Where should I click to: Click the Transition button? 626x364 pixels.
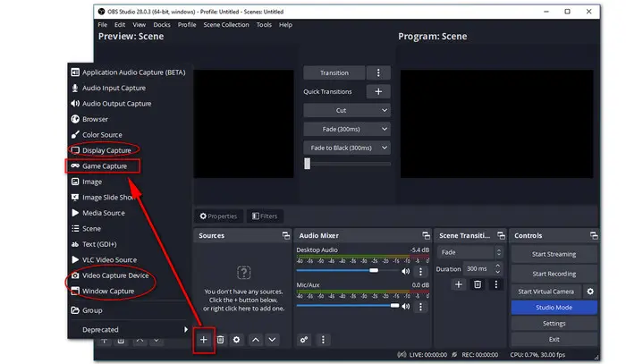click(334, 72)
